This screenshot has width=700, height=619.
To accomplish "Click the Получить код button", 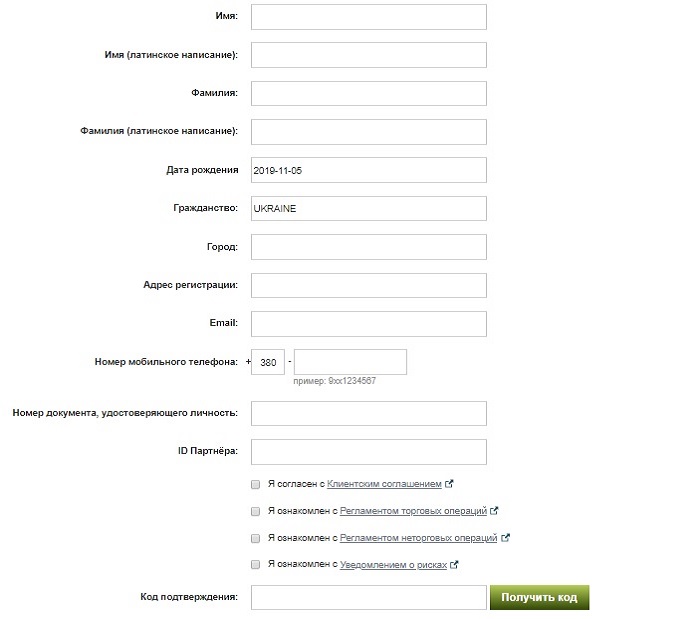I will pos(539,598).
